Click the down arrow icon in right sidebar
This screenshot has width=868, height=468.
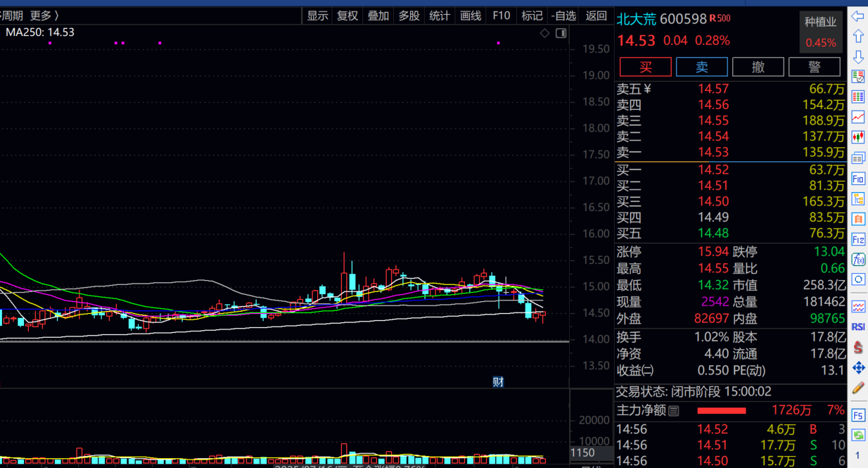[857, 56]
